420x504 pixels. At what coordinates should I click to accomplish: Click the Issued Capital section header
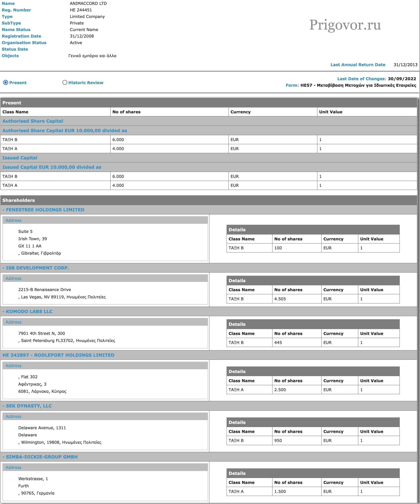(x=20, y=158)
